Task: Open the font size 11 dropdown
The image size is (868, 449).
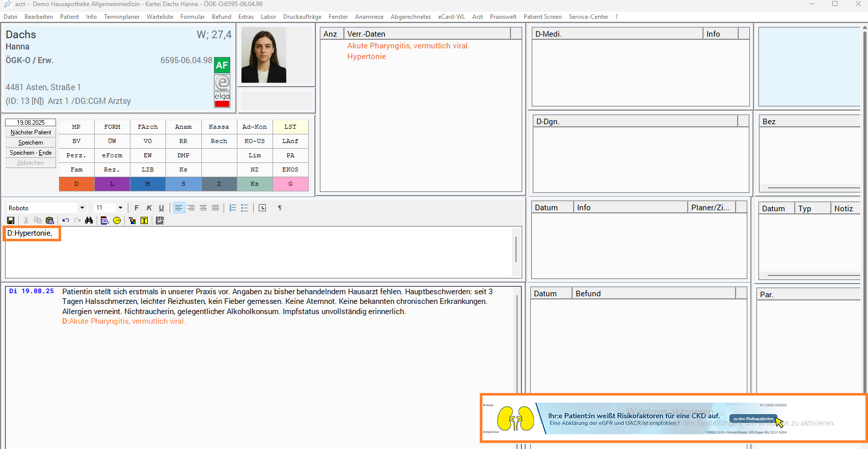Action: pos(120,208)
